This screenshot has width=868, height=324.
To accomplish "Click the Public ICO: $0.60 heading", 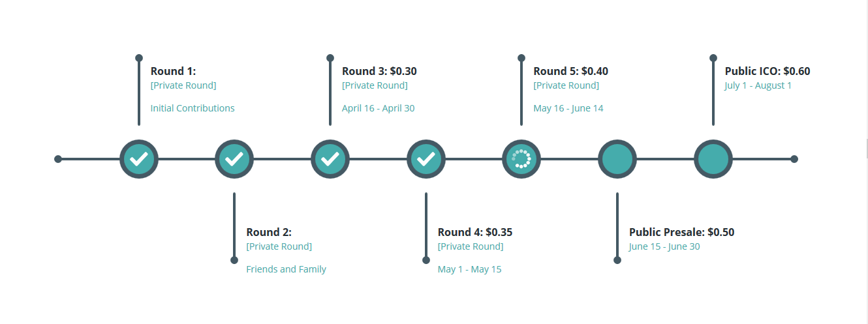I will point(767,71).
